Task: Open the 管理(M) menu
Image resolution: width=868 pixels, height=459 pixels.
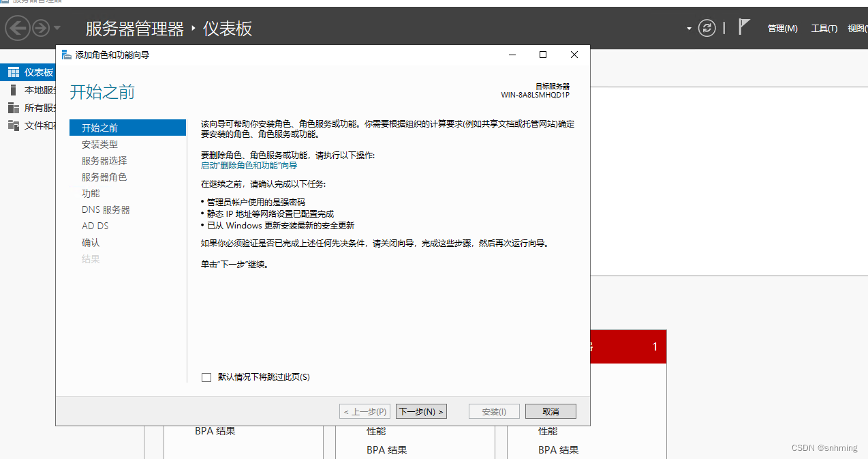Action: click(782, 28)
